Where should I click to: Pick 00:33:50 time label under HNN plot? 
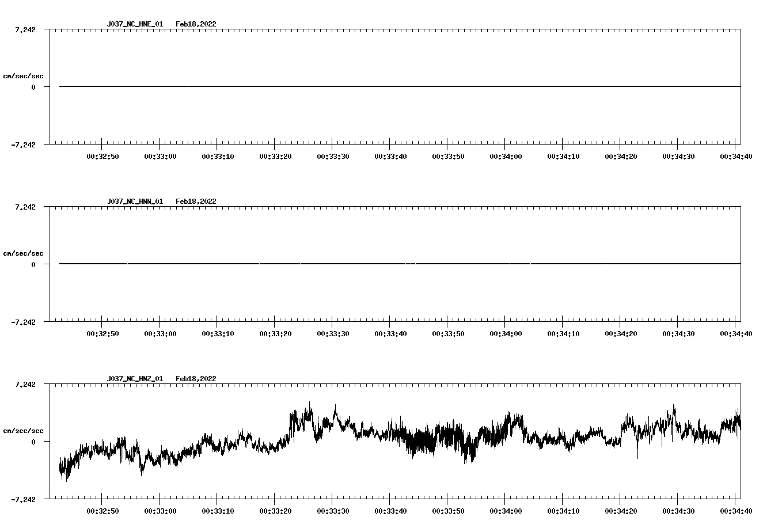coord(448,333)
